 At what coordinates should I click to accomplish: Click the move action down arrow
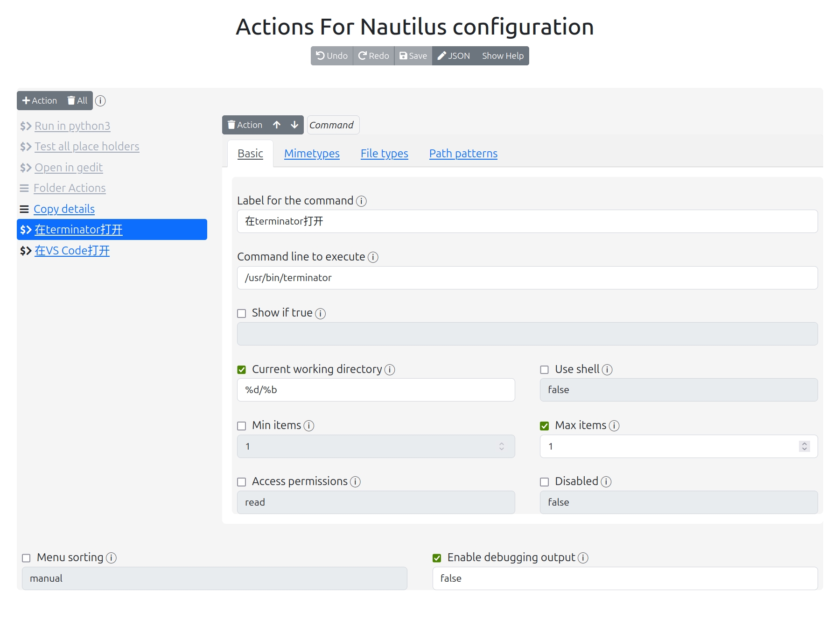[294, 125]
